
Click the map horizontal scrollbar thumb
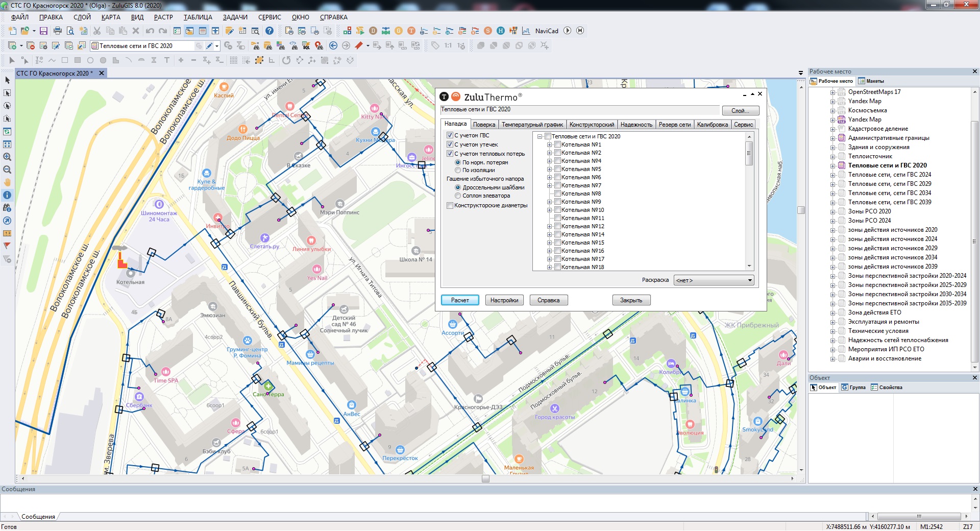tap(485, 479)
